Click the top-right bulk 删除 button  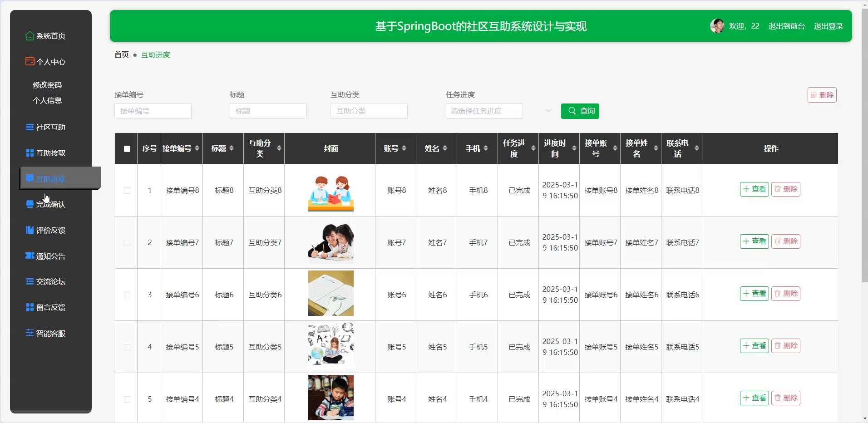[x=822, y=95]
